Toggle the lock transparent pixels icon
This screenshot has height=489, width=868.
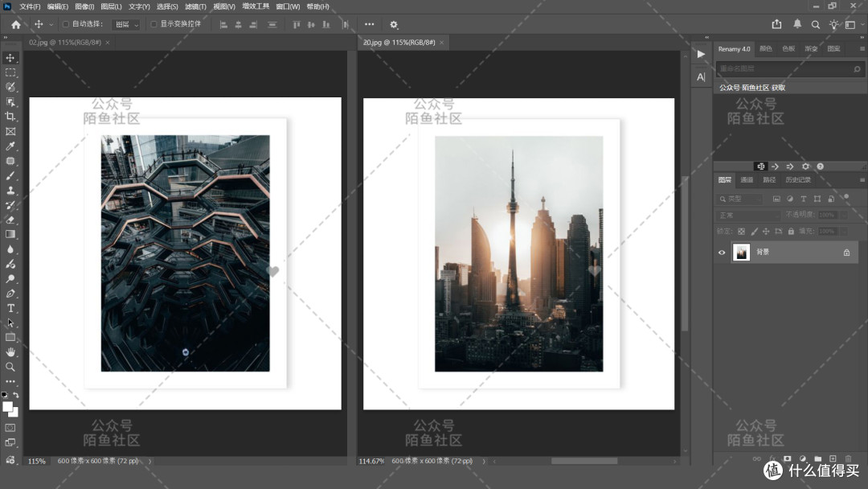pos(741,231)
